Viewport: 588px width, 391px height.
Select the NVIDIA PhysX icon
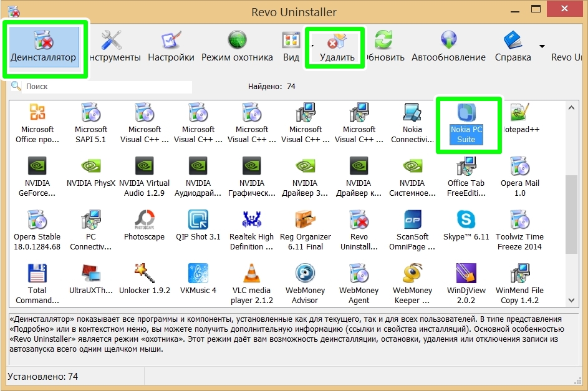tap(91, 172)
